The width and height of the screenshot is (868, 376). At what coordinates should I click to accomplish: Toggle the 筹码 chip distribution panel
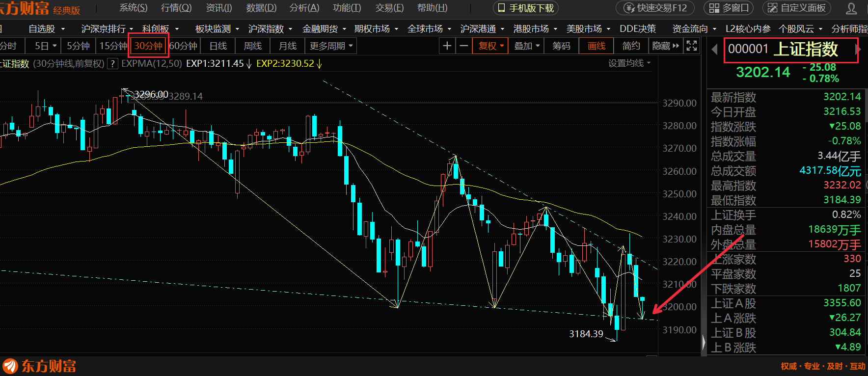pyautogui.click(x=561, y=46)
